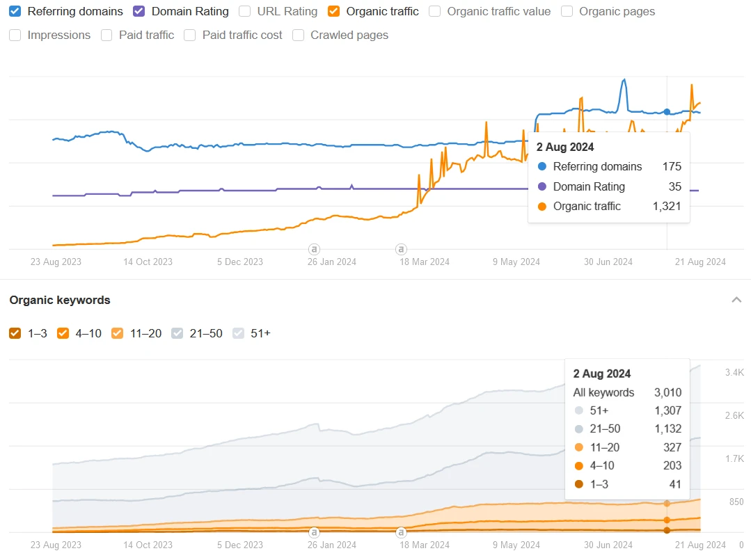Enable the Impressions checkbox
The height and width of the screenshot is (560, 751).
click(x=15, y=35)
